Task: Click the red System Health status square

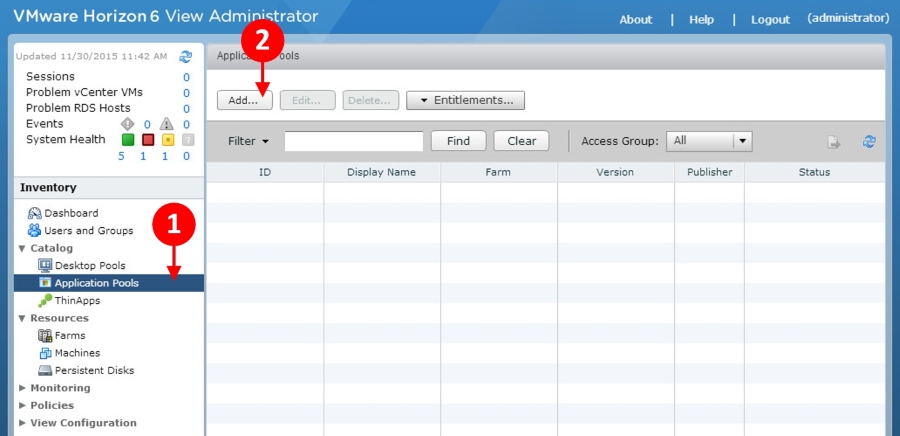Action: coord(148,140)
